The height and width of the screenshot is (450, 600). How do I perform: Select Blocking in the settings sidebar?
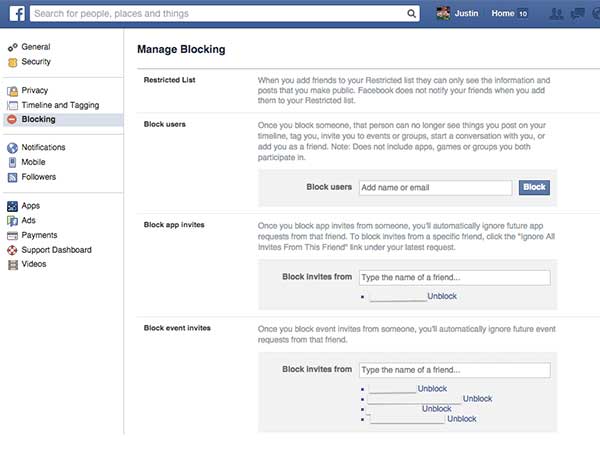coord(38,120)
